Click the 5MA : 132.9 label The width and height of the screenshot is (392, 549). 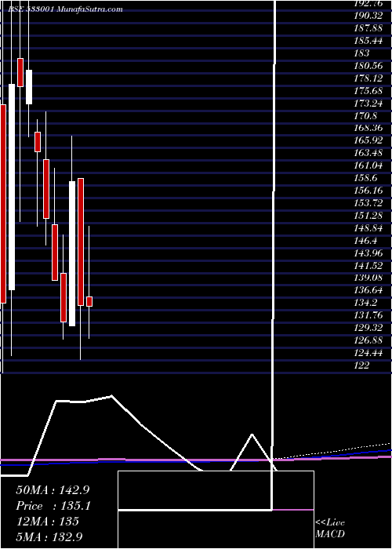coord(49,536)
